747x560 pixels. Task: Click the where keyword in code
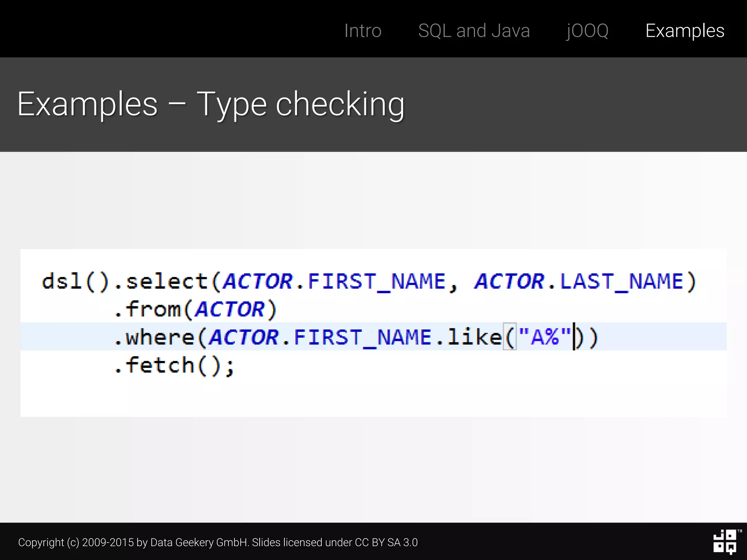pyautogui.click(x=160, y=337)
